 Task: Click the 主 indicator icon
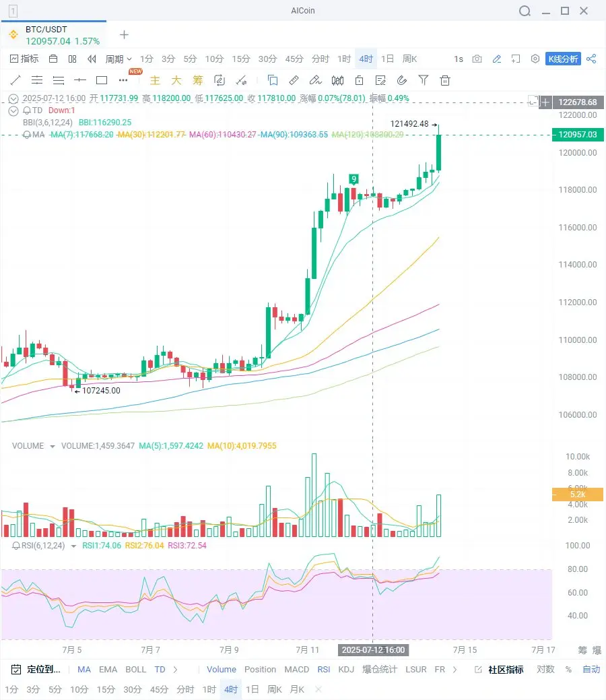click(155, 80)
